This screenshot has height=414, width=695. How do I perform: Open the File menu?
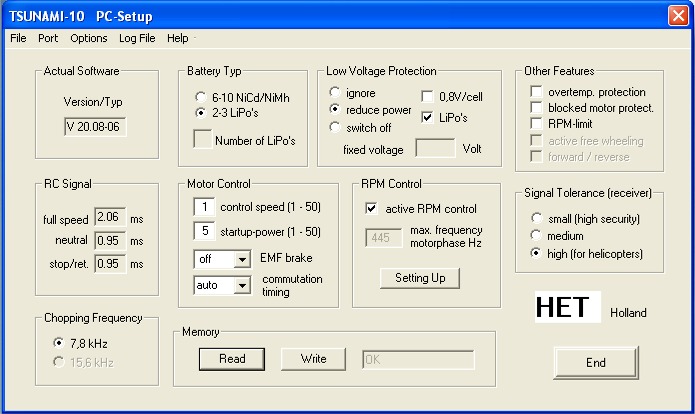click(x=18, y=38)
